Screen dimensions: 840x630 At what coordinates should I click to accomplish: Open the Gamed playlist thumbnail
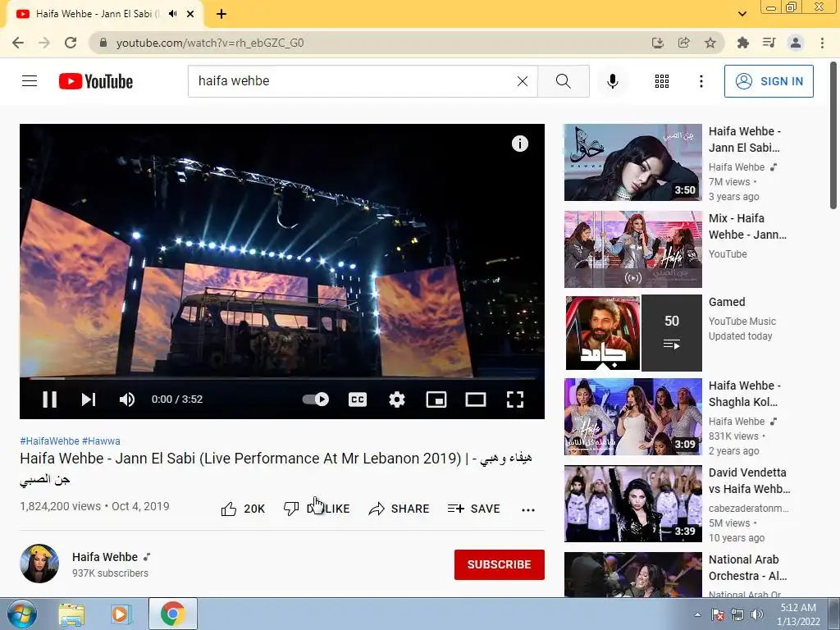632,333
